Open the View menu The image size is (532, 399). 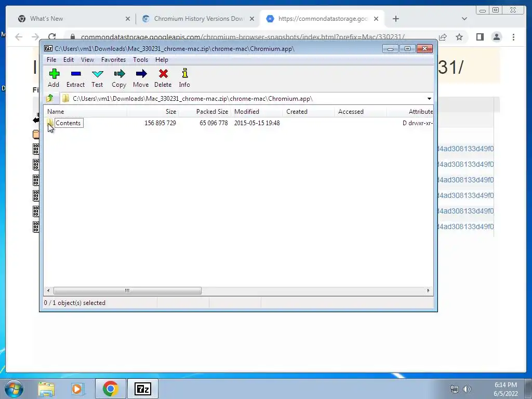click(87, 60)
